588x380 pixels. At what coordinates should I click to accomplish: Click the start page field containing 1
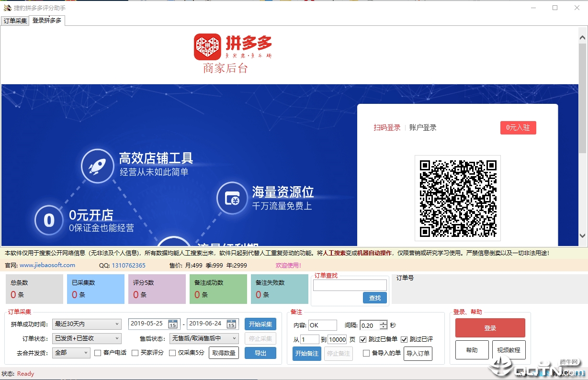click(x=310, y=339)
